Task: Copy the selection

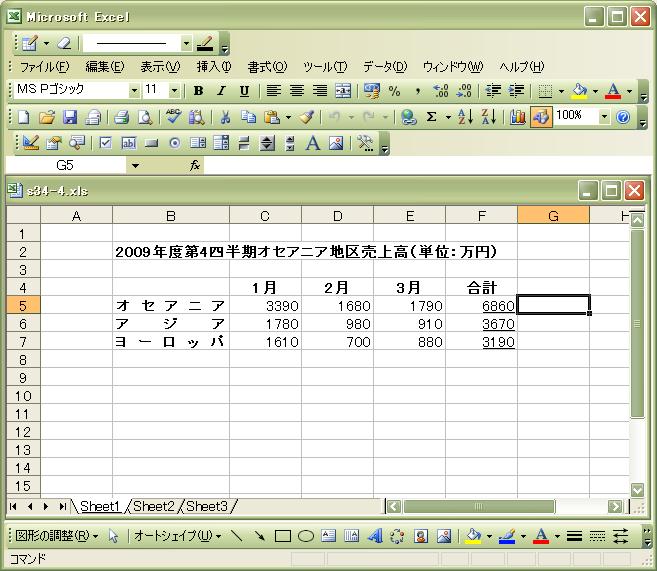Action: [x=248, y=117]
